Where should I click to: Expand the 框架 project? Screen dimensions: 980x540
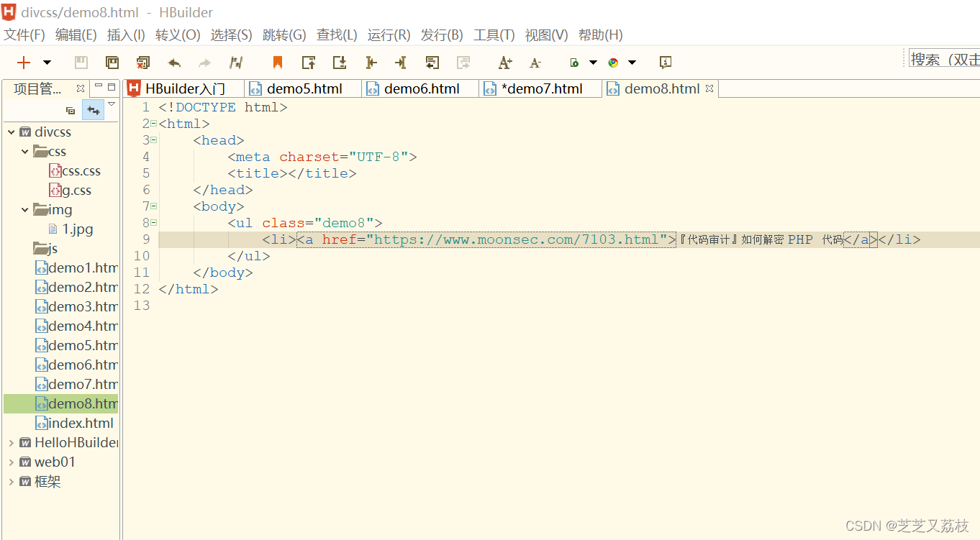tap(11, 482)
